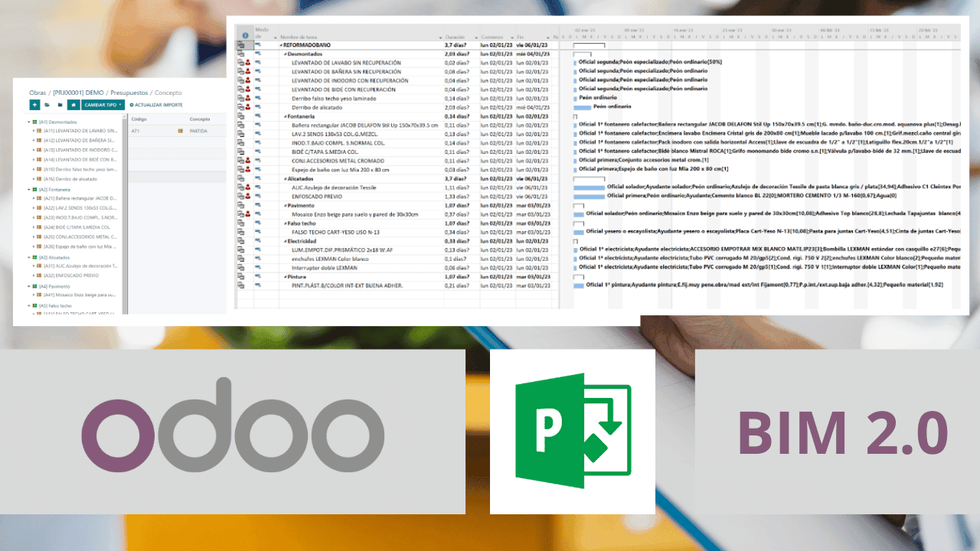Click the notes indicator icon on PINT.PLÁST.B/COLOR row

pyautogui.click(x=241, y=285)
